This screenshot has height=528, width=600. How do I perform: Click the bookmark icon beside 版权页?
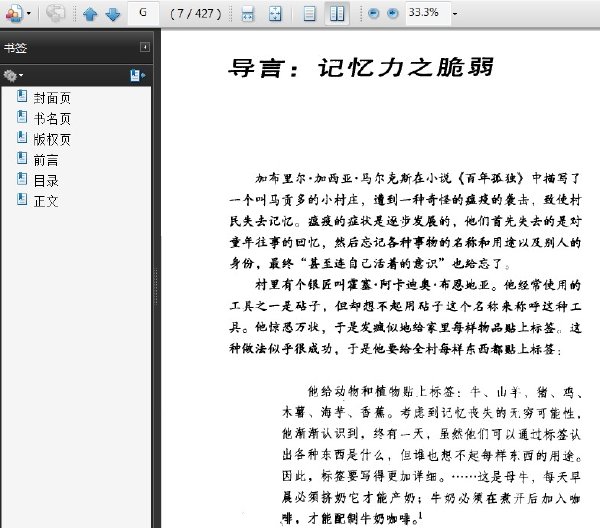22,137
